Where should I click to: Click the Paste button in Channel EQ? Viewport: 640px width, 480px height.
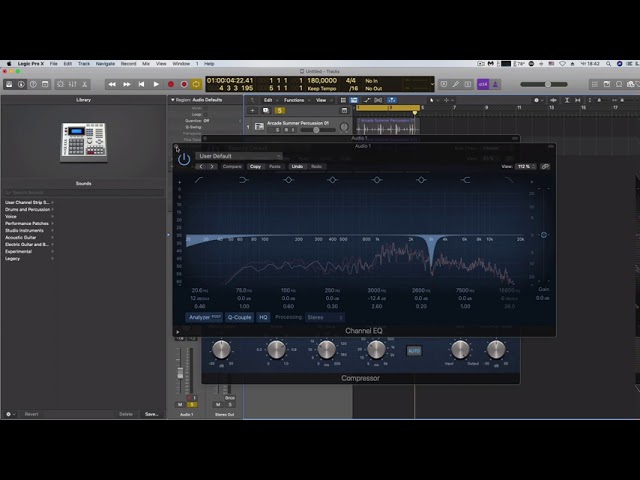275,167
